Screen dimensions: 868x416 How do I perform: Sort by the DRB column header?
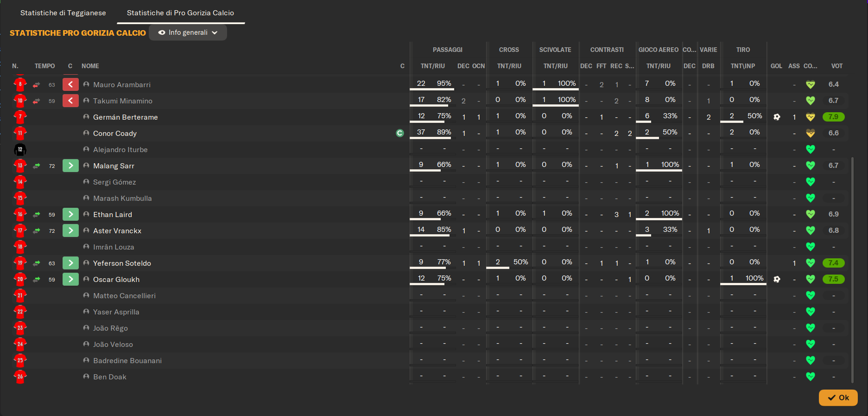click(708, 66)
